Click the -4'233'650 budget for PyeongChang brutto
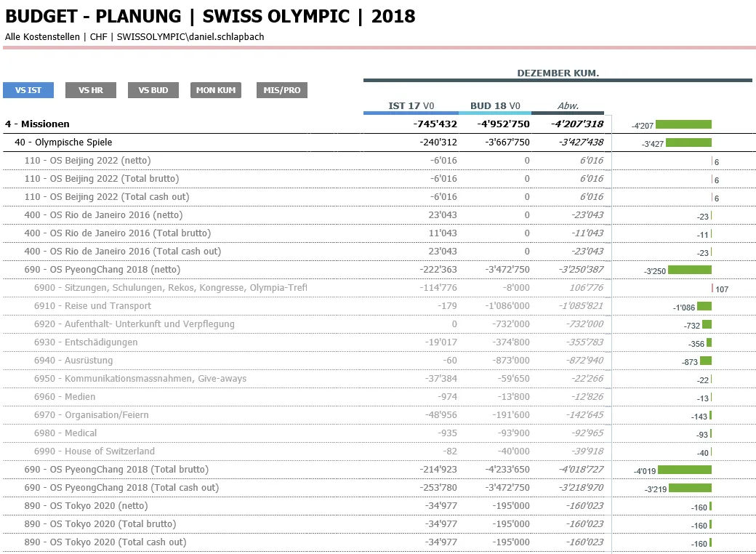 [507, 470]
